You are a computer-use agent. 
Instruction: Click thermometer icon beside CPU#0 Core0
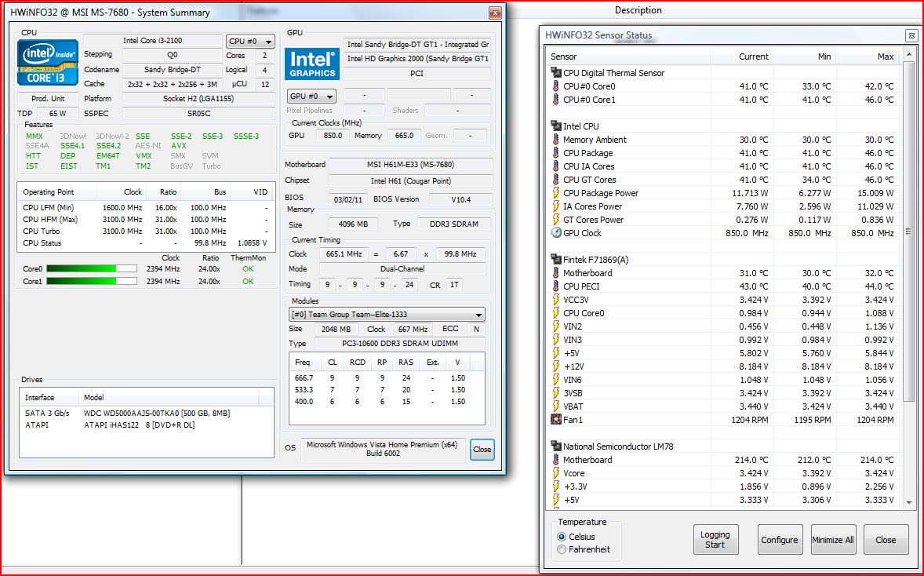point(555,86)
